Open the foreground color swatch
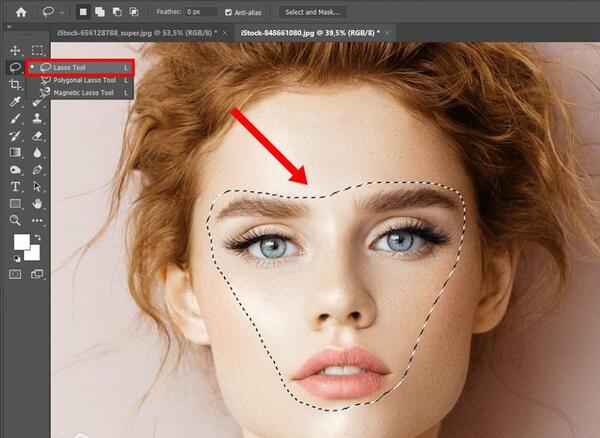600x438 pixels. pyautogui.click(x=21, y=241)
